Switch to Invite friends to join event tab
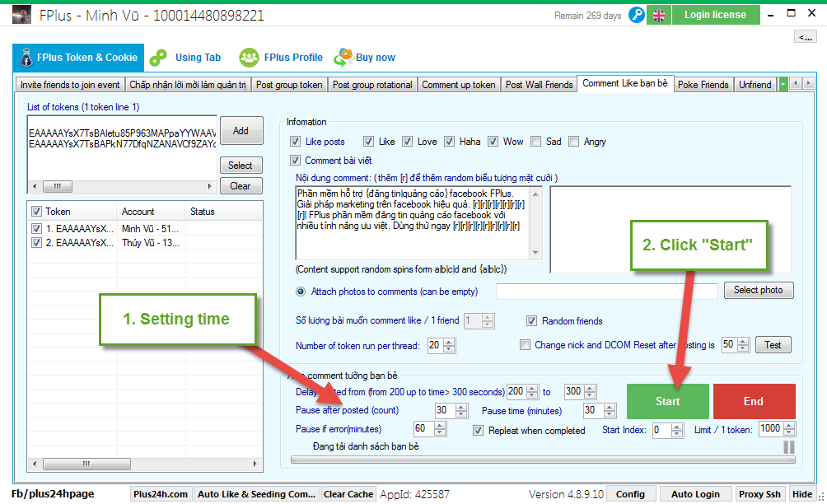 coord(70,84)
